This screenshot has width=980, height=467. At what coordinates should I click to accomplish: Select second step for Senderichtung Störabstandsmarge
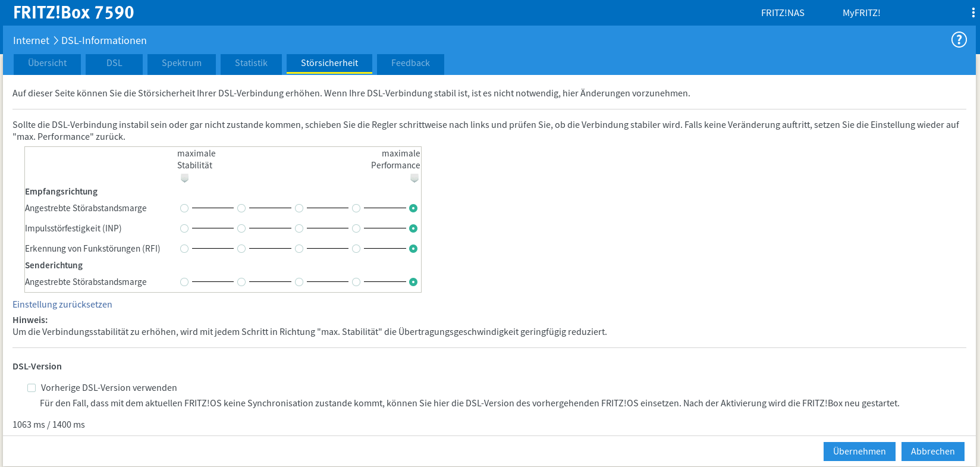(x=241, y=282)
